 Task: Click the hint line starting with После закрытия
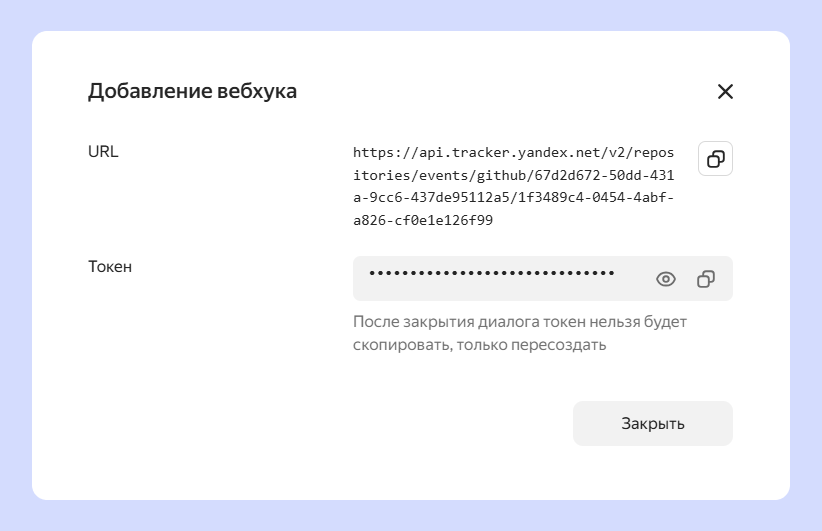tap(520, 323)
